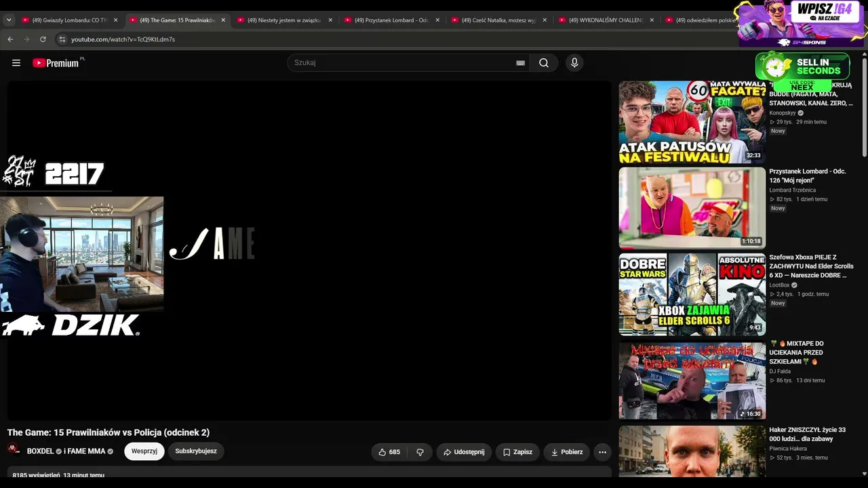
Task: Switch to The Game: 15 Prawilniaków tab
Action: (x=178, y=20)
